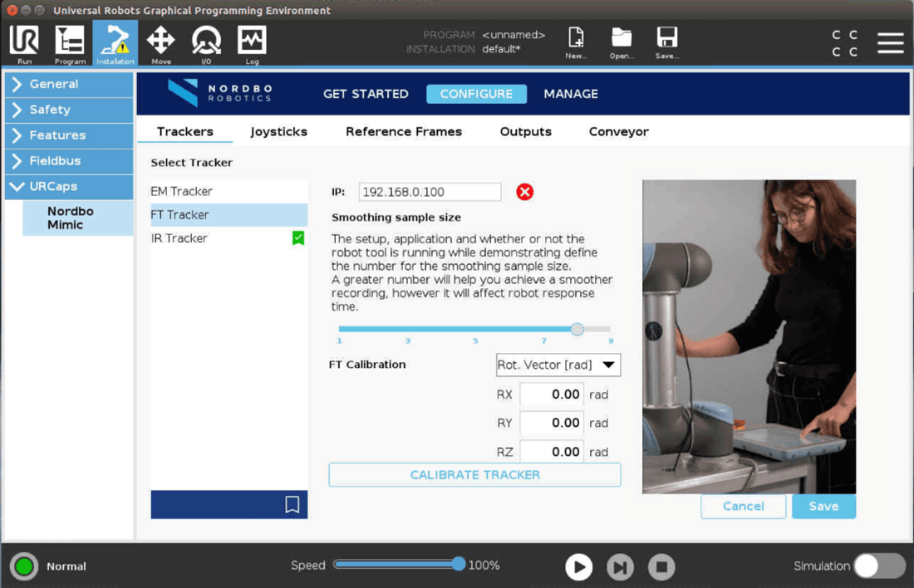914x588 pixels.
Task: Open the I/O screen icon
Action: coord(206,43)
